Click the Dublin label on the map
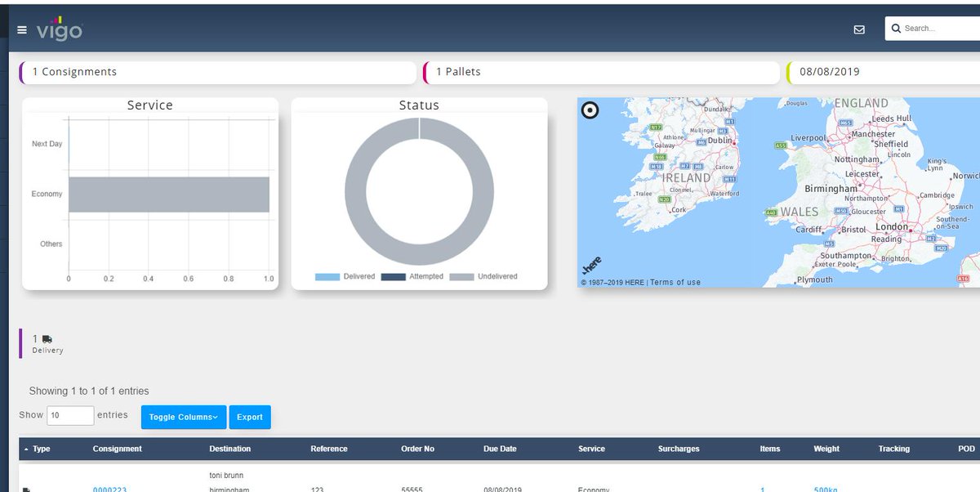 coord(720,141)
